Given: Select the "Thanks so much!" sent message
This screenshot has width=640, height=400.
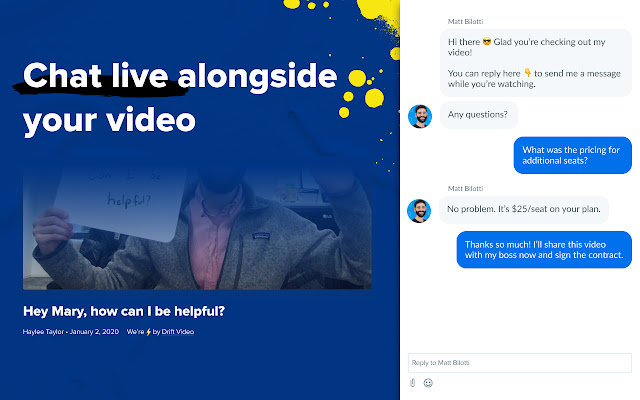Looking at the screenshot, I should click(x=545, y=250).
